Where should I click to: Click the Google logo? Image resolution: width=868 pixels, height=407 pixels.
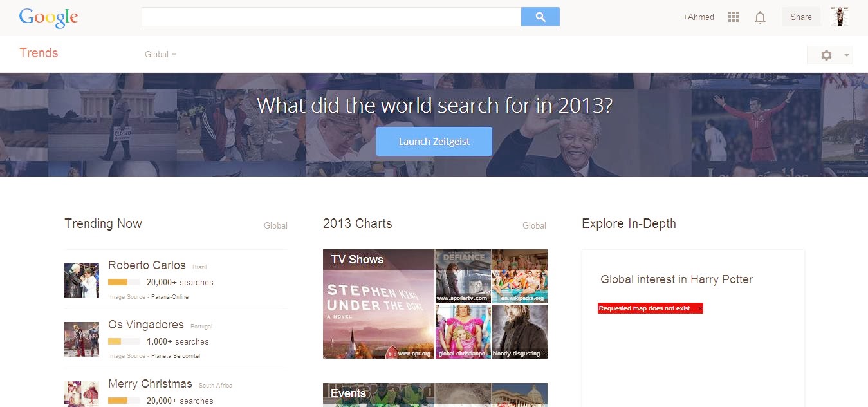point(49,18)
